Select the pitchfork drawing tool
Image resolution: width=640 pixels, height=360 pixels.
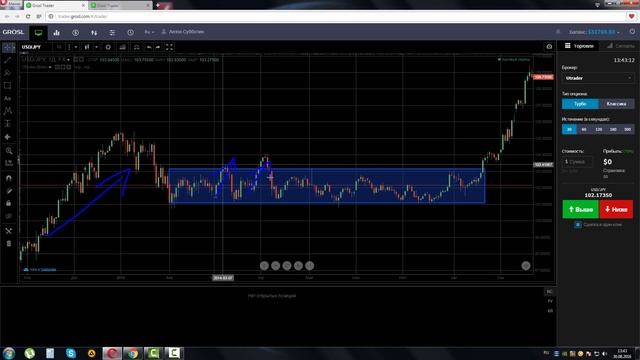click(x=8, y=73)
